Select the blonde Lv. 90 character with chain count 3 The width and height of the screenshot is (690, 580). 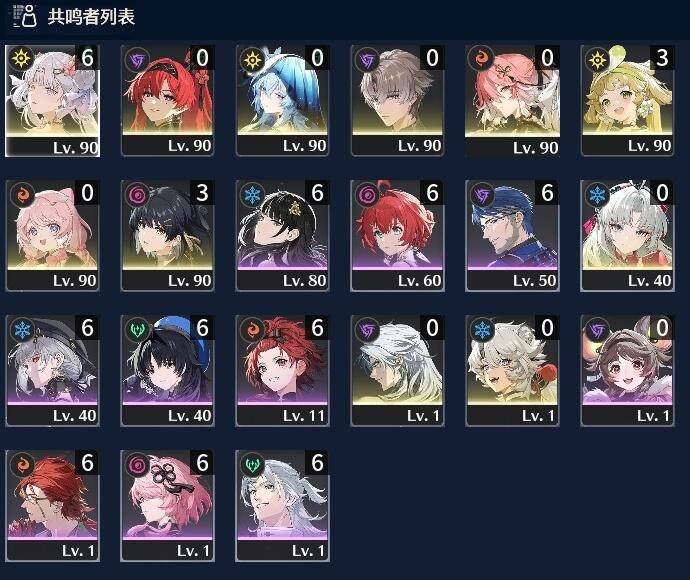pos(628,100)
